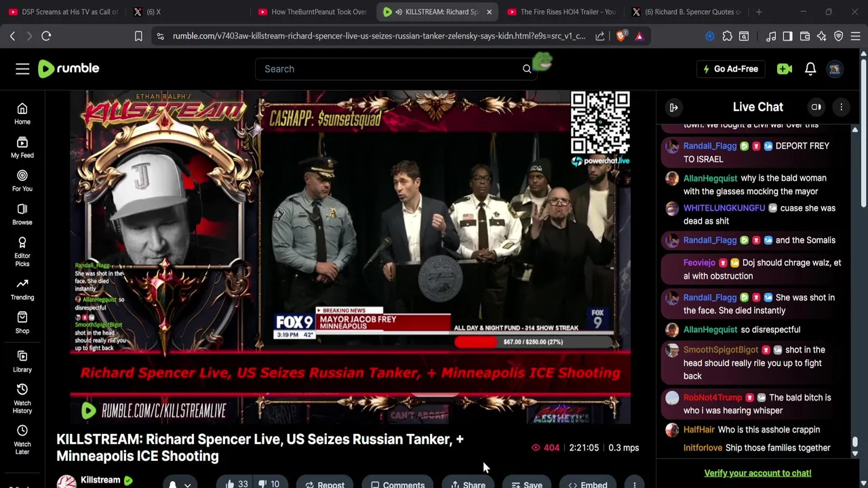
Task: Pop out the Live Chat window
Action: (x=816, y=107)
